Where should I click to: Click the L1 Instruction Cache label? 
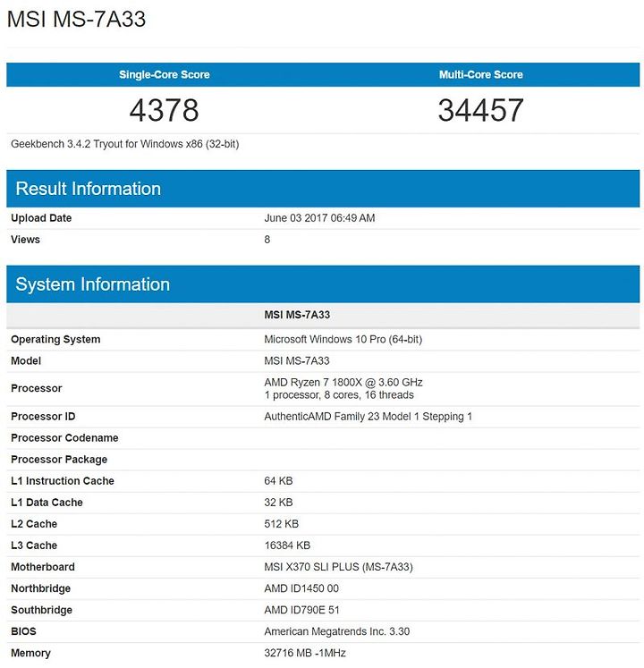(x=63, y=481)
